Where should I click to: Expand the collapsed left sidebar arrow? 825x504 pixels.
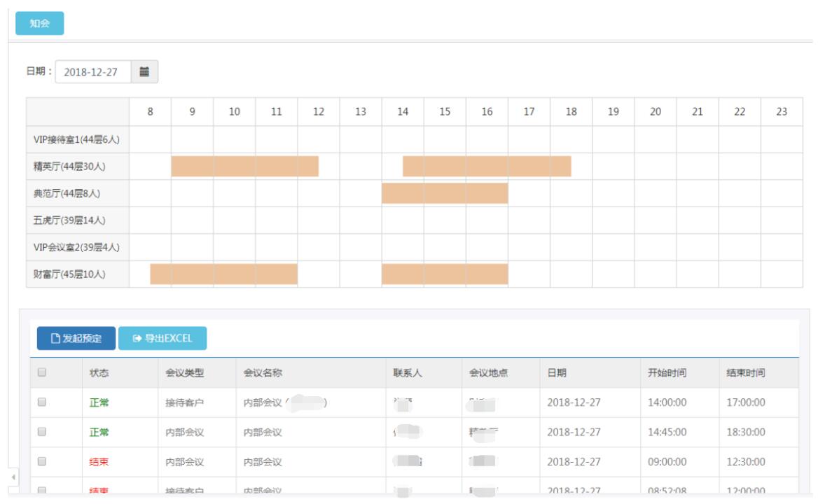click(14, 477)
